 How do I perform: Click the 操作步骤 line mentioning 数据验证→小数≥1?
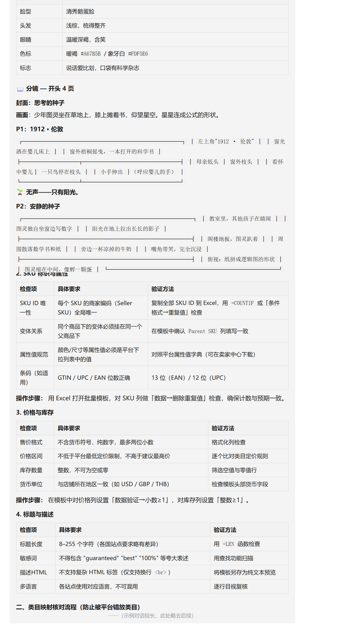click(x=133, y=500)
